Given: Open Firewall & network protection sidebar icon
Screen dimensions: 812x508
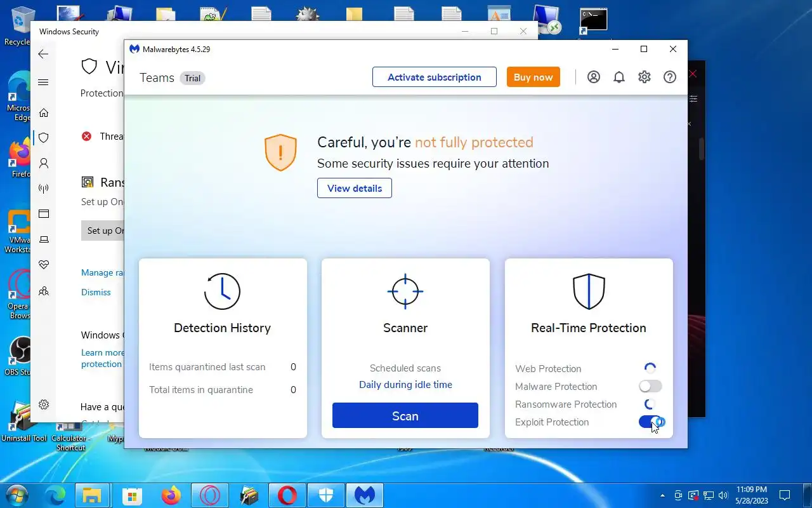Looking at the screenshot, I should (44, 189).
